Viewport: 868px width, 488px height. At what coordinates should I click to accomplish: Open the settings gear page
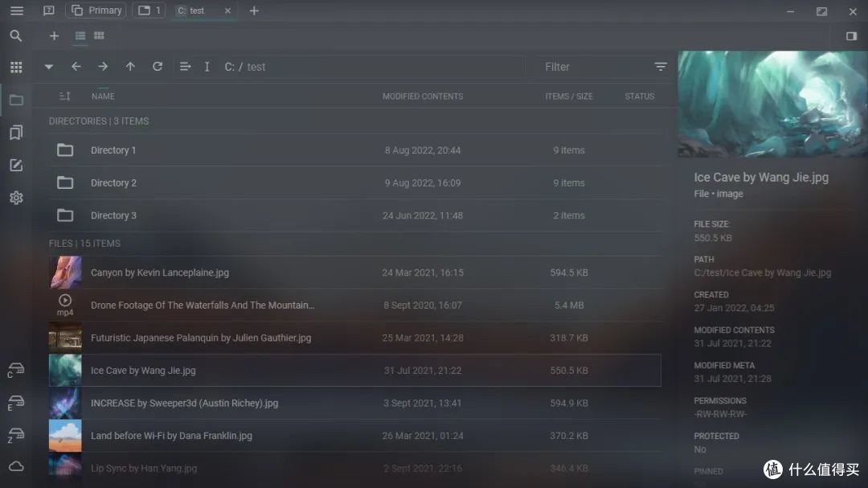pos(16,198)
